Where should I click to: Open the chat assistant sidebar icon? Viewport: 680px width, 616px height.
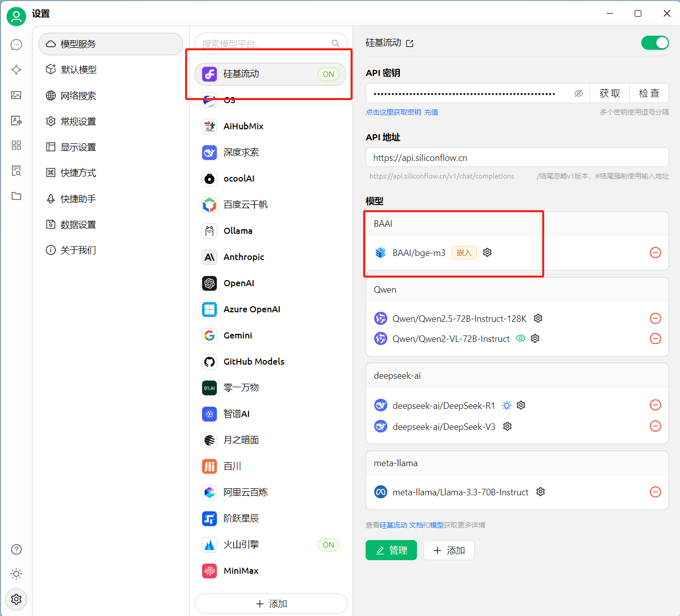[x=16, y=45]
